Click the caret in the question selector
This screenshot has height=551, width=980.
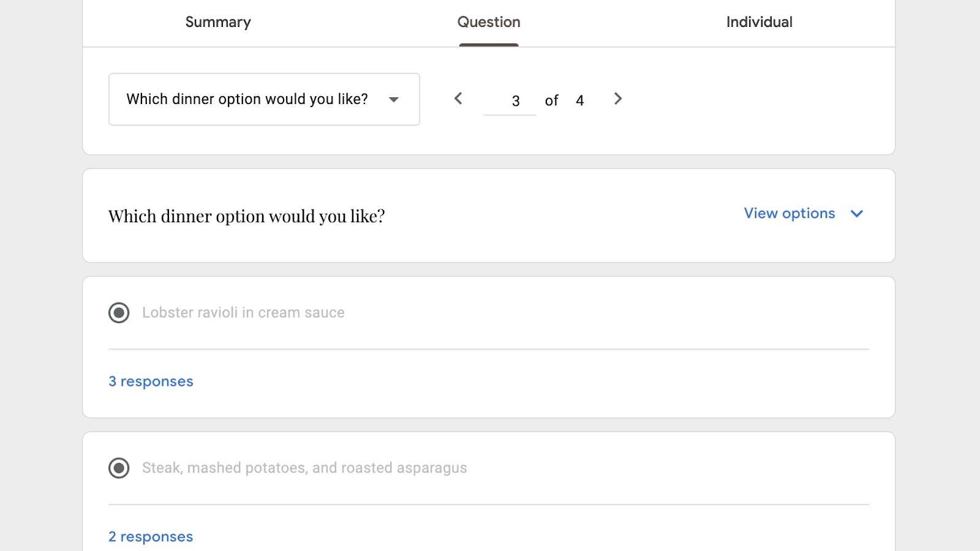(394, 100)
